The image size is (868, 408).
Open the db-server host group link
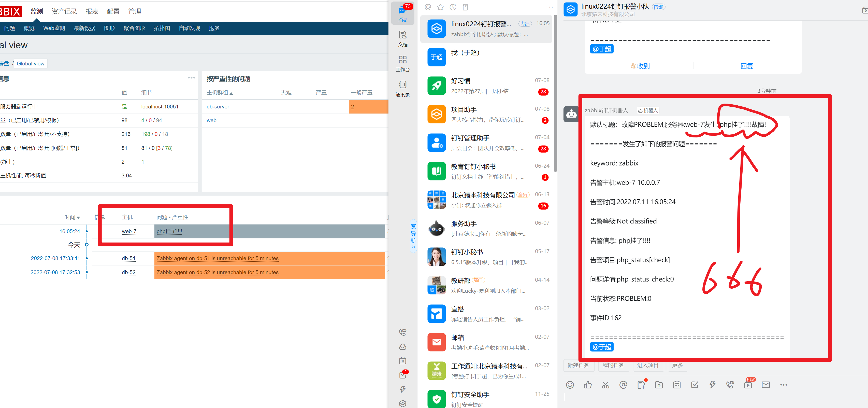tap(218, 107)
